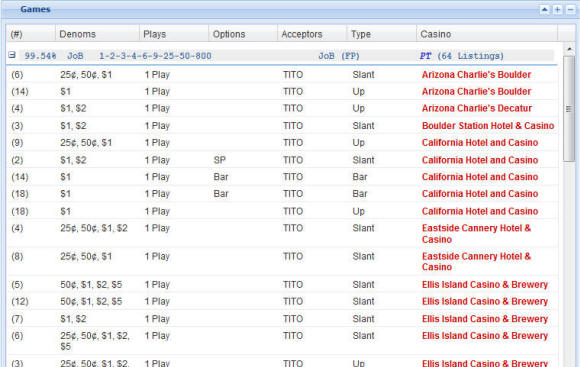Screen dimensions: 580x367
Task: Click the Bar option cell in (14) California row
Action: click(x=221, y=177)
